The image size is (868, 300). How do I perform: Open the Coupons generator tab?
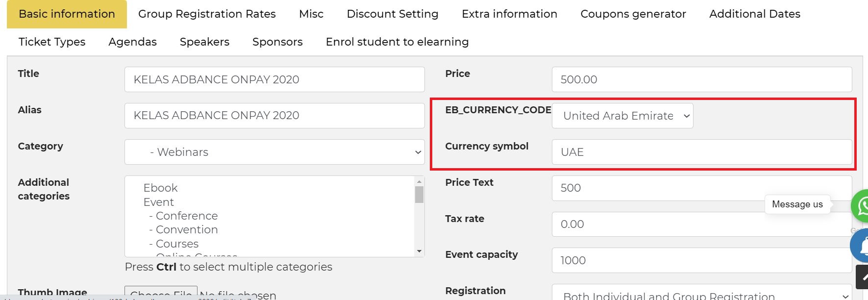633,14
